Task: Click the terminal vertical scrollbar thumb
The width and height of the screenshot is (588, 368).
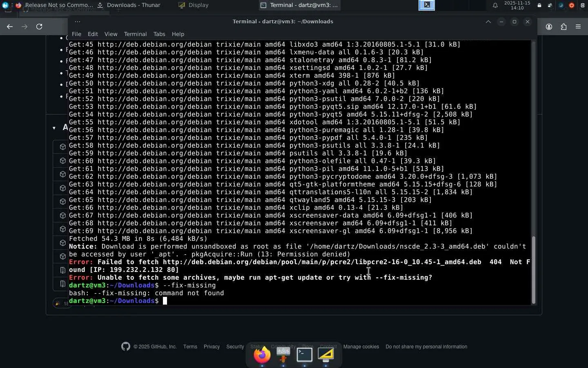Action: click(533, 270)
